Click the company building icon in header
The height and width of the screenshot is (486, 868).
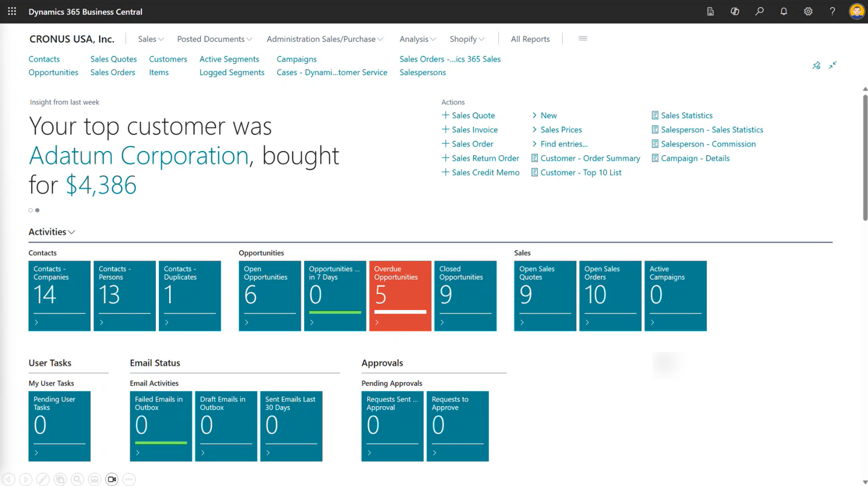[710, 11]
